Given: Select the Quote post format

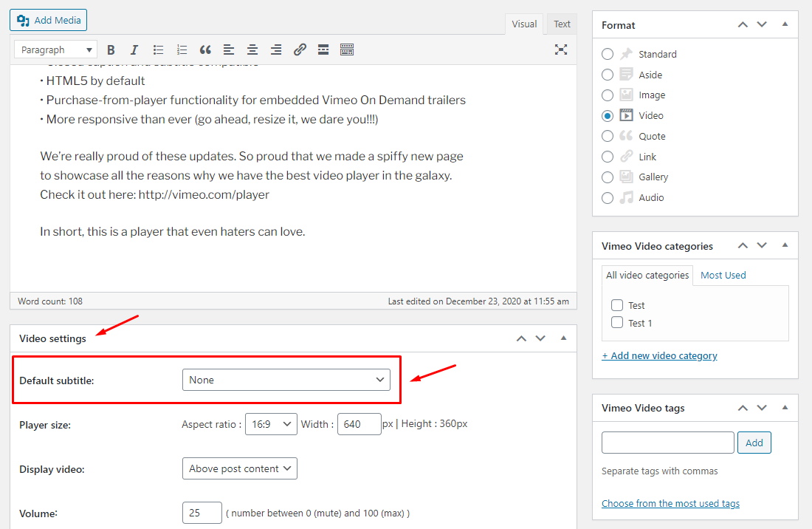Looking at the screenshot, I should click(x=608, y=136).
